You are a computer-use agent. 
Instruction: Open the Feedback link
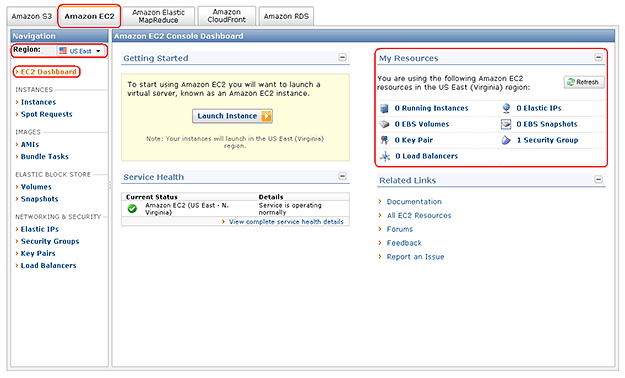tap(404, 243)
